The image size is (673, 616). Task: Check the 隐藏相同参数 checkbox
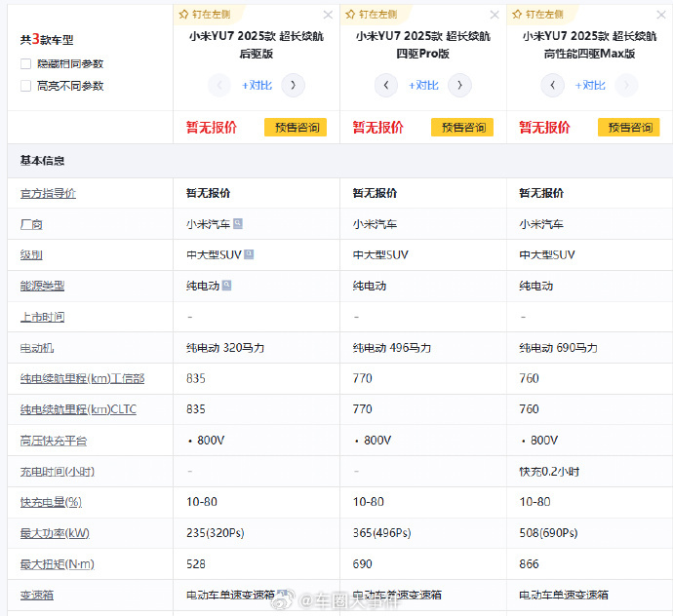click(x=25, y=64)
